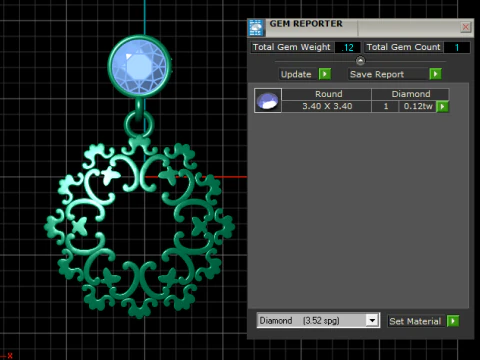Select the round diamond gem thumbnail

click(x=268, y=100)
